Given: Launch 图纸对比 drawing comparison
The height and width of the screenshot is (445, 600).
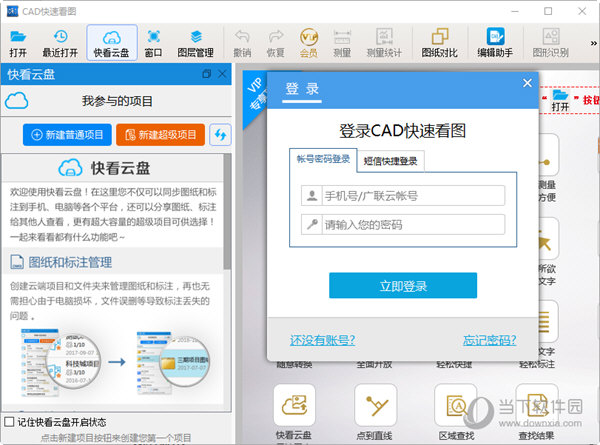Looking at the screenshot, I should [x=440, y=43].
